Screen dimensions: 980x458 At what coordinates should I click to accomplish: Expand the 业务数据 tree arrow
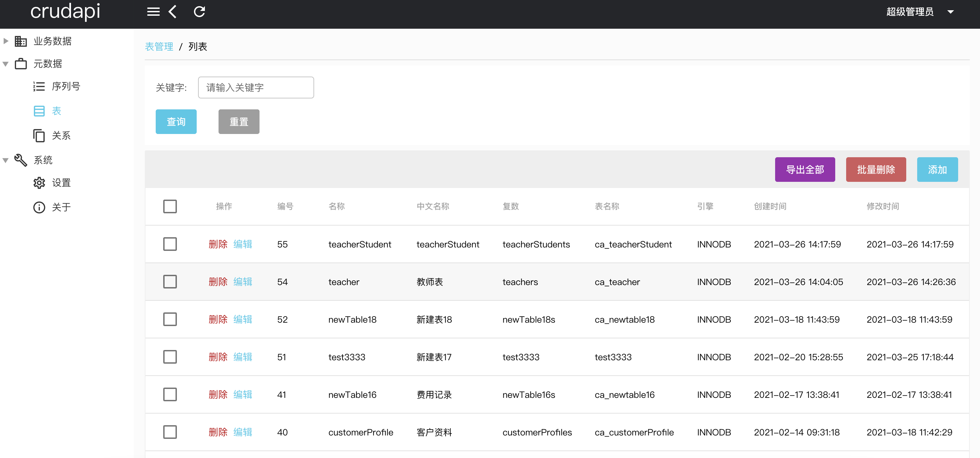pos(6,41)
